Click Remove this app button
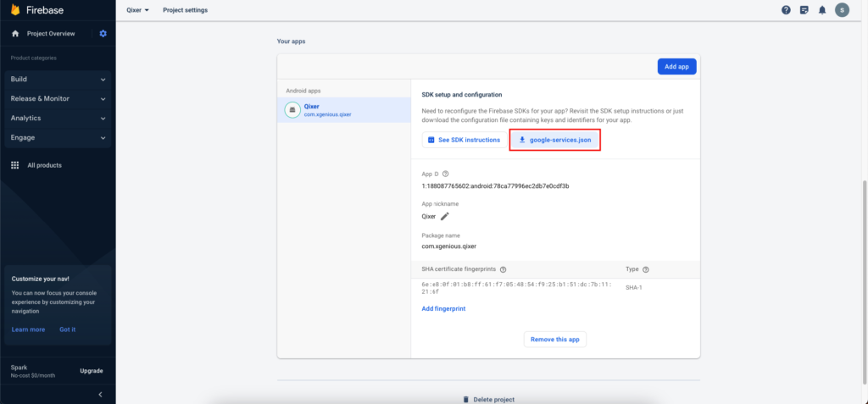The height and width of the screenshot is (404, 868). (554, 340)
